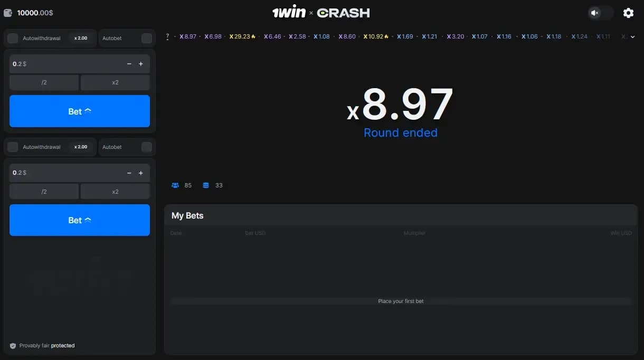Click the players count icon showing 85
Image resolution: width=644 pixels, height=360 pixels.
pyautogui.click(x=175, y=185)
